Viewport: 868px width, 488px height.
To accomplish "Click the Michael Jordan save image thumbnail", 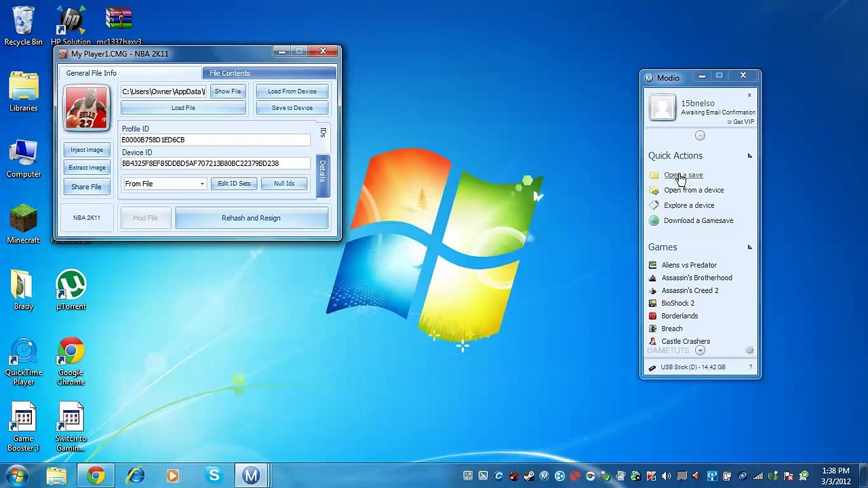I will [x=86, y=108].
